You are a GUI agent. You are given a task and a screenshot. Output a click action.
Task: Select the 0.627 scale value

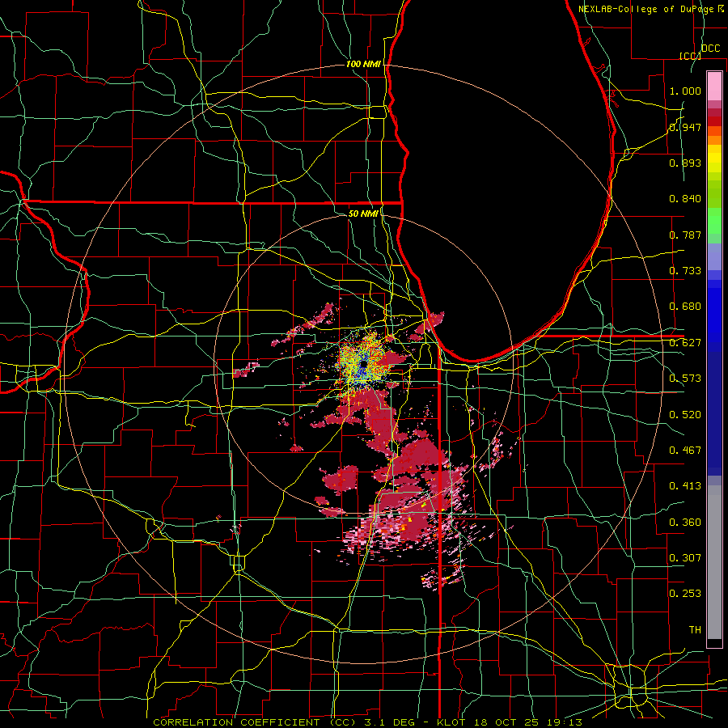pos(685,343)
